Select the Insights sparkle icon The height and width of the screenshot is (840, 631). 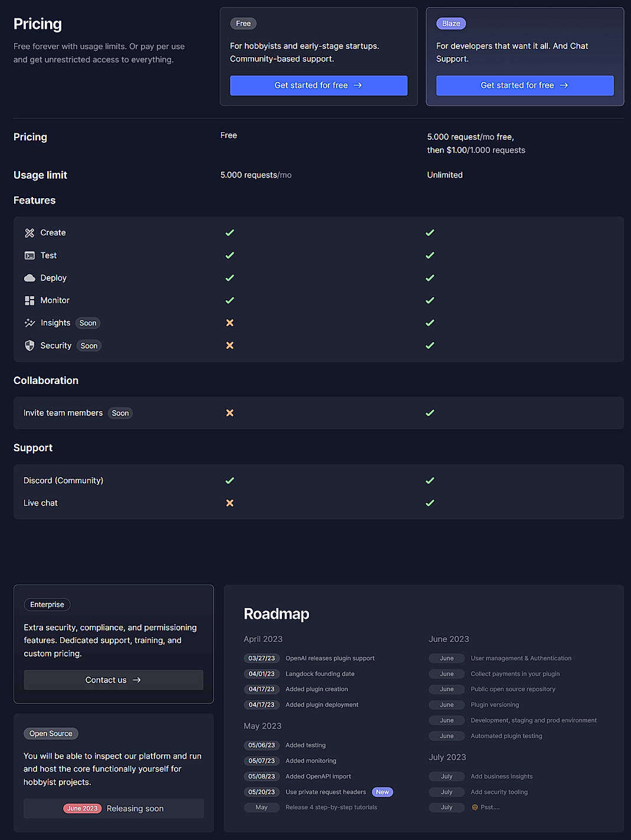(x=29, y=323)
